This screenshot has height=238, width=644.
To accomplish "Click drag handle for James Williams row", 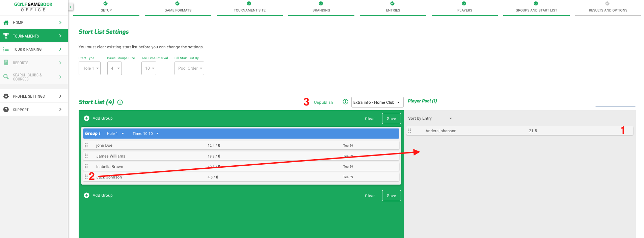I will (86, 156).
